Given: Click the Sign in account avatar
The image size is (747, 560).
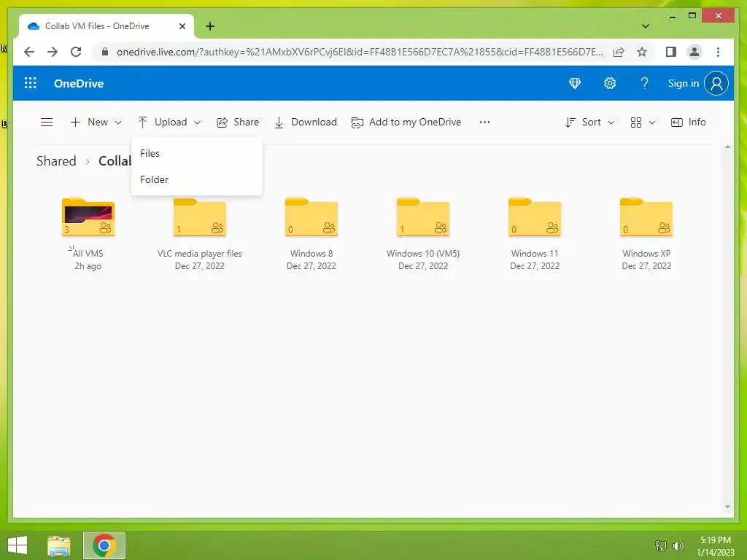Looking at the screenshot, I should coord(716,83).
